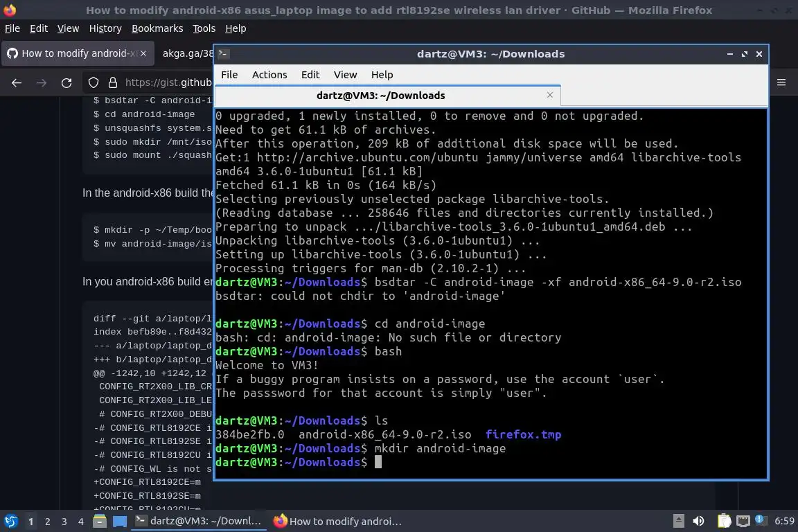Image resolution: width=798 pixels, height=532 pixels.
Task: Open Firefox Tools menu
Action: [204, 28]
